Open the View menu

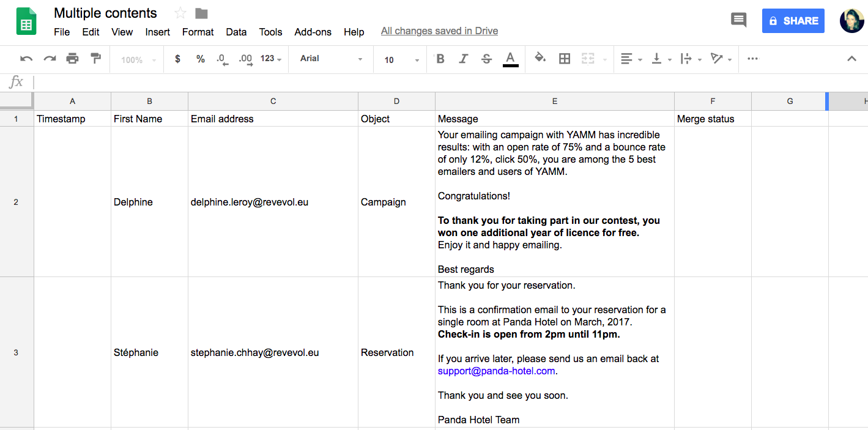[122, 32]
